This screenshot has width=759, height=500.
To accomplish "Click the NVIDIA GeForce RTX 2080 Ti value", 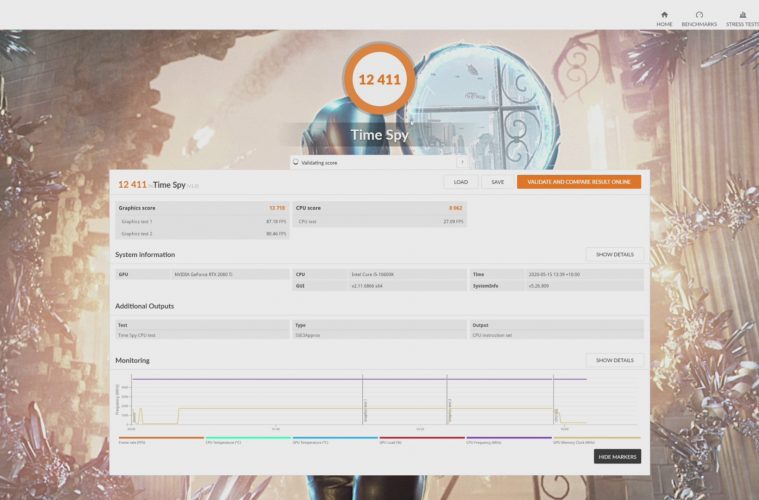I will (203, 274).
